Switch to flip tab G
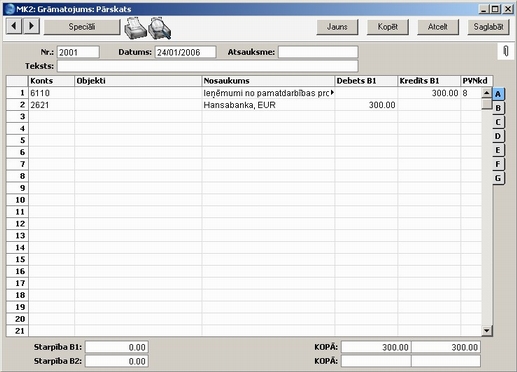Image resolution: width=517 pixels, height=372 pixels. [498, 178]
